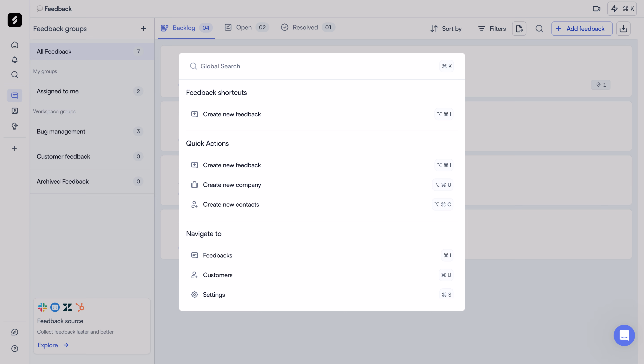Select Archived Feedback group
The height and width of the screenshot is (364, 644).
pyautogui.click(x=92, y=182)
